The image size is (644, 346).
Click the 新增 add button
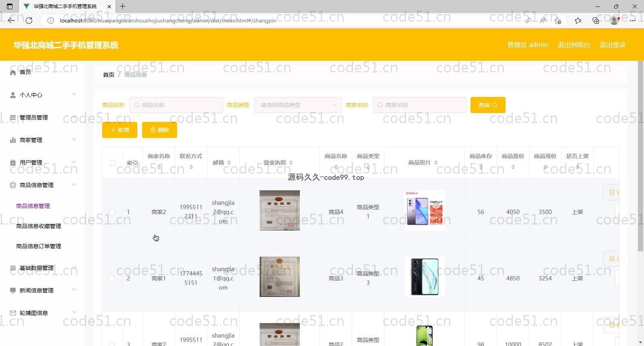coord(120,130)
